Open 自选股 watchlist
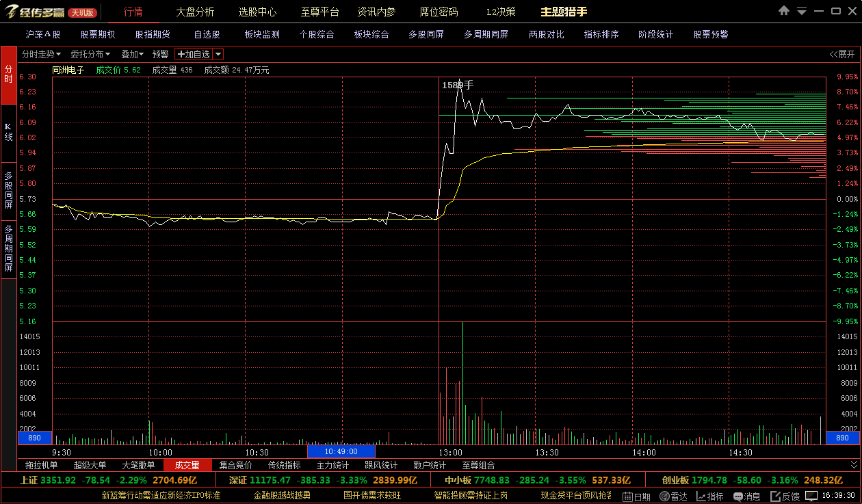This screenshot has height=504, width=862. [x=207, y=34]
